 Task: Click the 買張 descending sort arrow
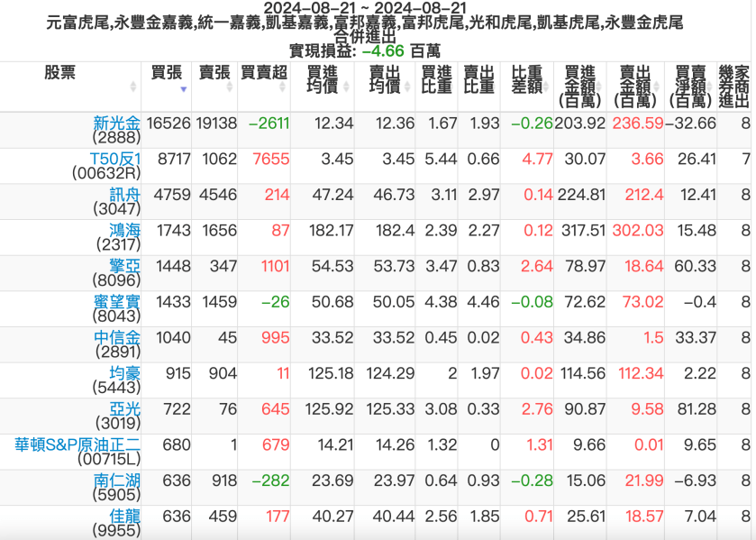point(184,89)
